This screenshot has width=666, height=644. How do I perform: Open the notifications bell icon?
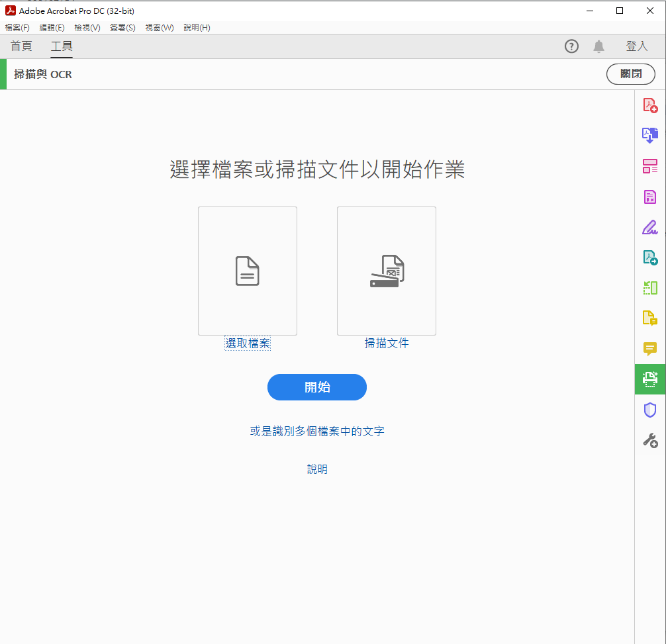point(598,46)
